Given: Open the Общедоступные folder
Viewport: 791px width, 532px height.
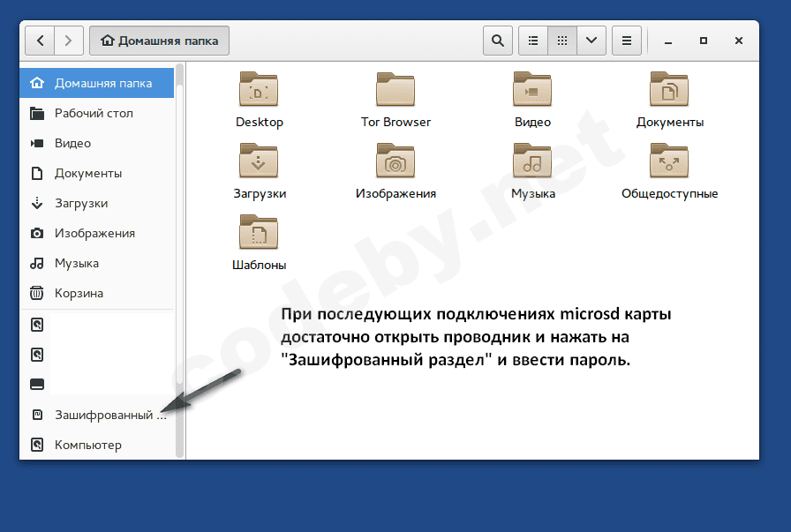Looking at the screenshot, I should tap(669, 161).
